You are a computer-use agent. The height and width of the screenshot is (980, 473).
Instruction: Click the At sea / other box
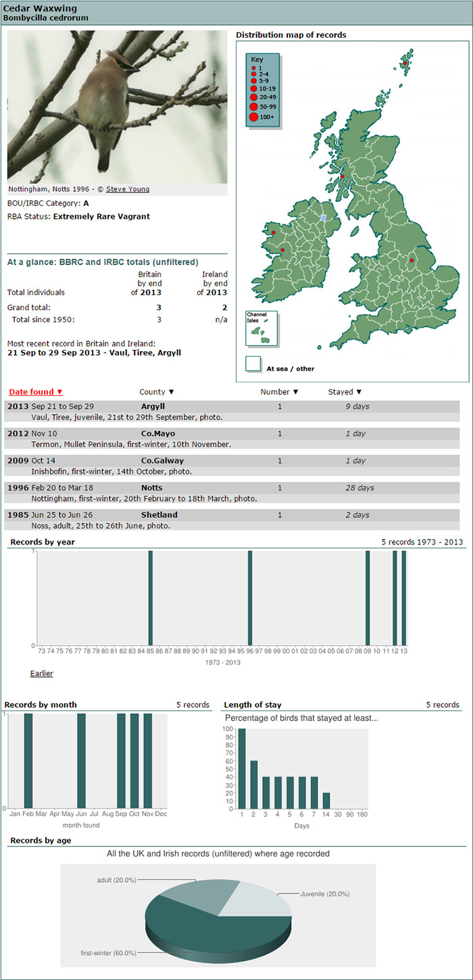point(253,364)
